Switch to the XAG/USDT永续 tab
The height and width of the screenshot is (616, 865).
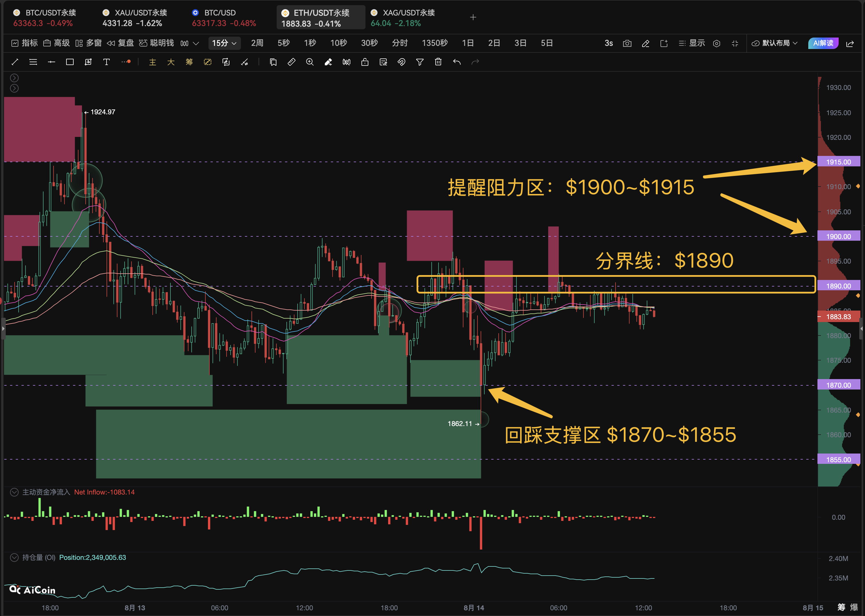(x=403, y=18)
